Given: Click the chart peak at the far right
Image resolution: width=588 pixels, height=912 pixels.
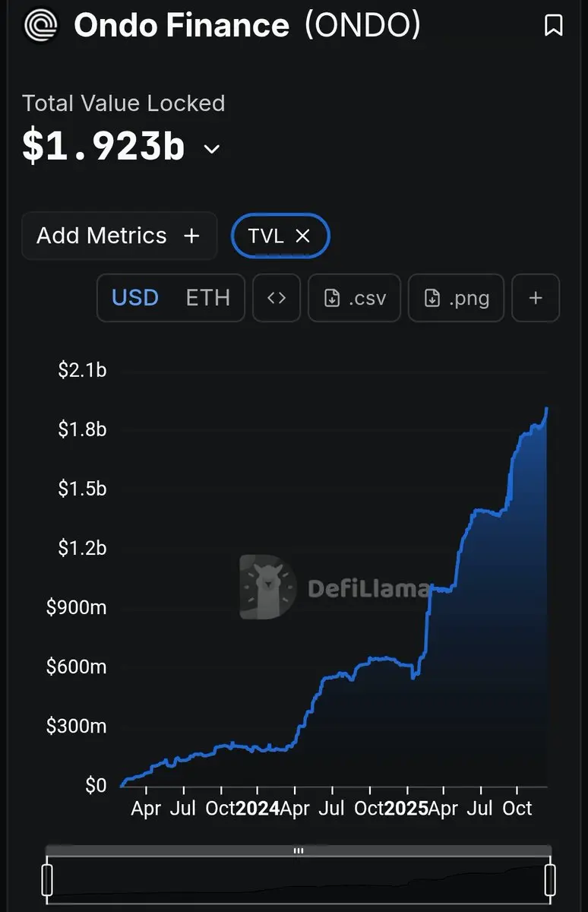Looking at the screenshot, I should pyautogui.click(x=547, y=409).
